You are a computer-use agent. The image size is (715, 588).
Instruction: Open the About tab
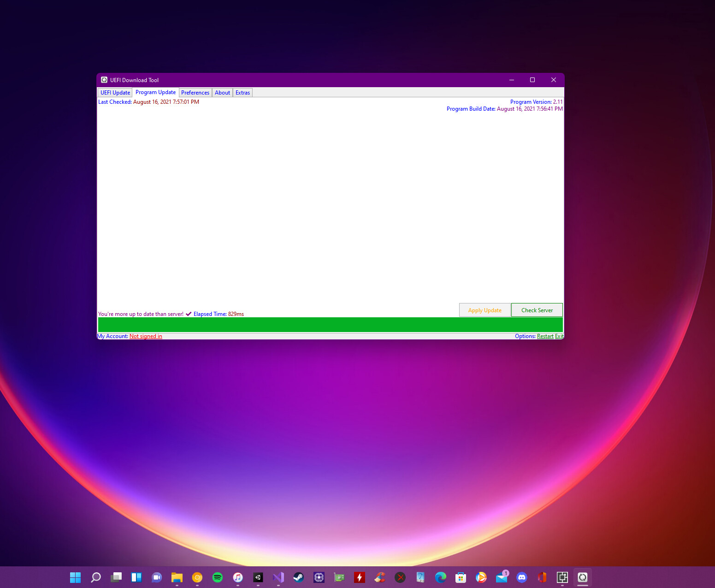(222, 93)
